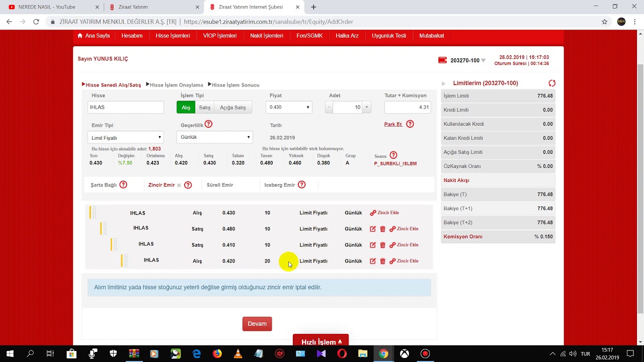Select the Satış transaction type
This screenshot has height=362, width=644.
click(205, 107)
